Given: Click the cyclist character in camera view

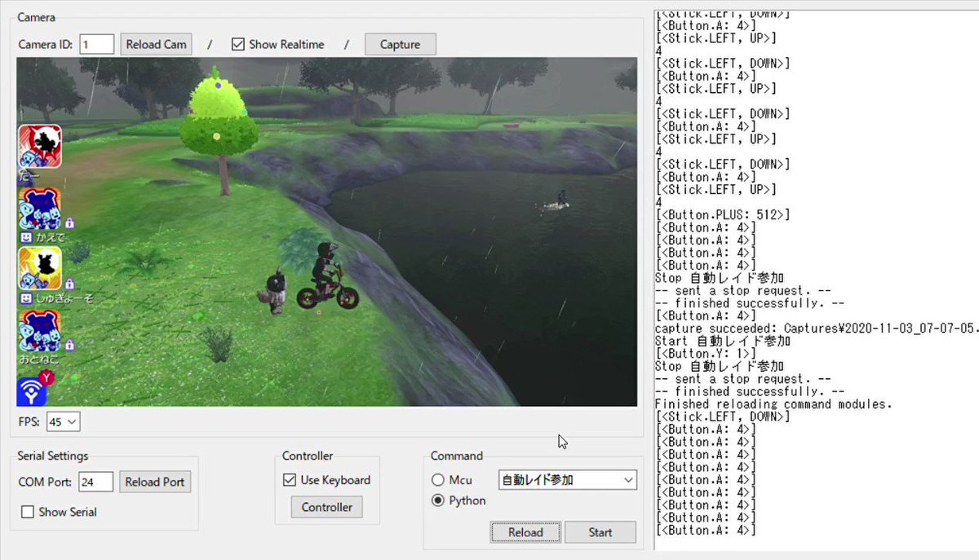Looking at the screenshot, I should (x=326, y=277).
